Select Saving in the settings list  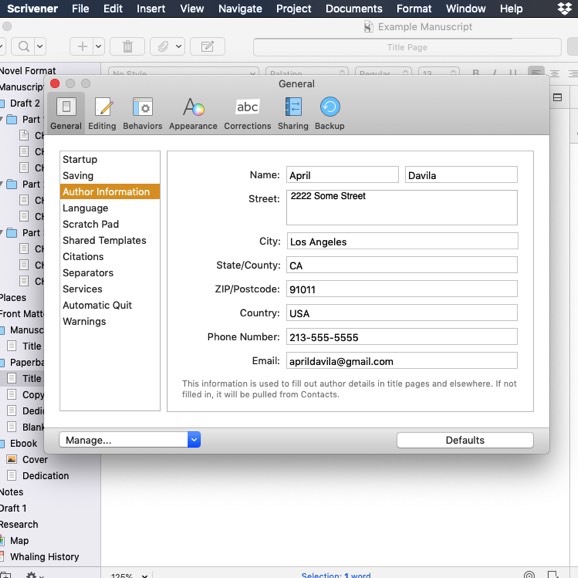point(110,175)
